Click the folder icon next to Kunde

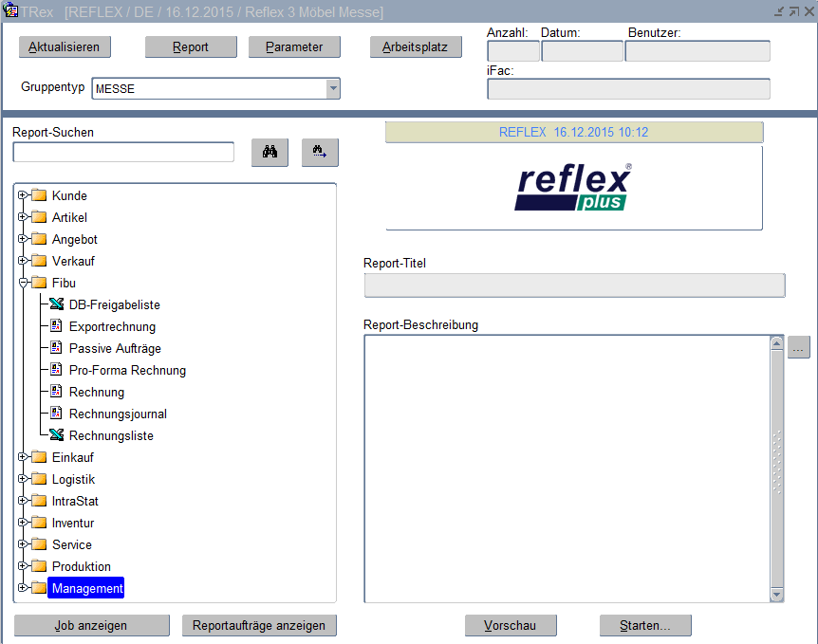click(39, 195)
